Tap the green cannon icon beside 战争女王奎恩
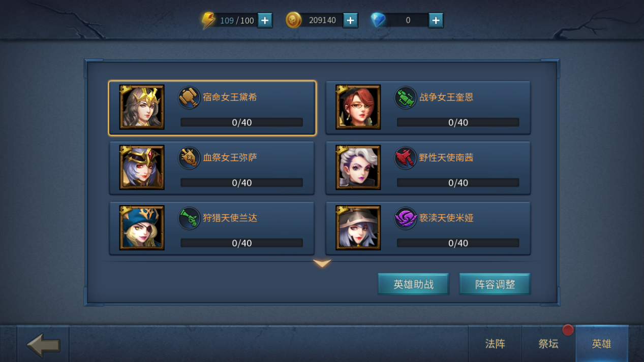Viewport: 644px width, 362px height. pos(406,97)
